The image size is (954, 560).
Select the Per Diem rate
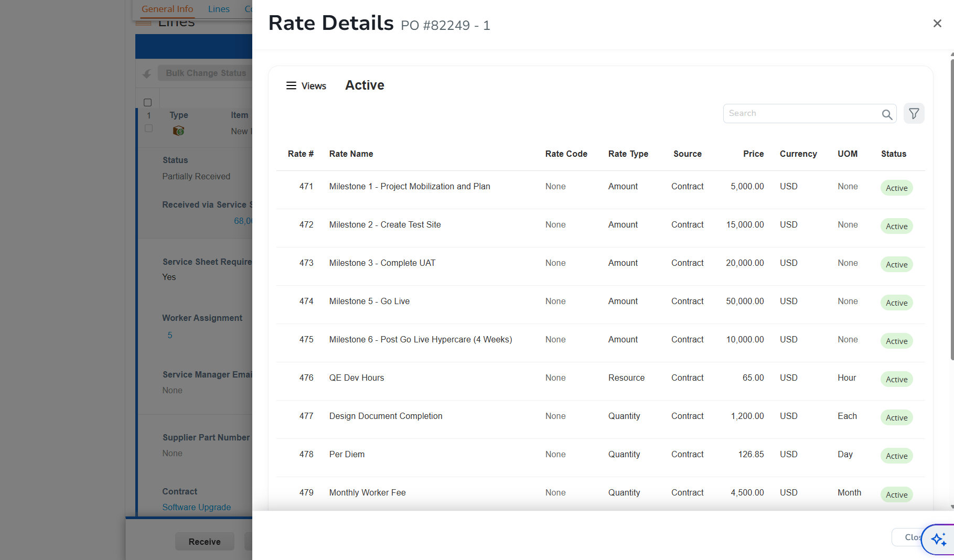point(347,454)
